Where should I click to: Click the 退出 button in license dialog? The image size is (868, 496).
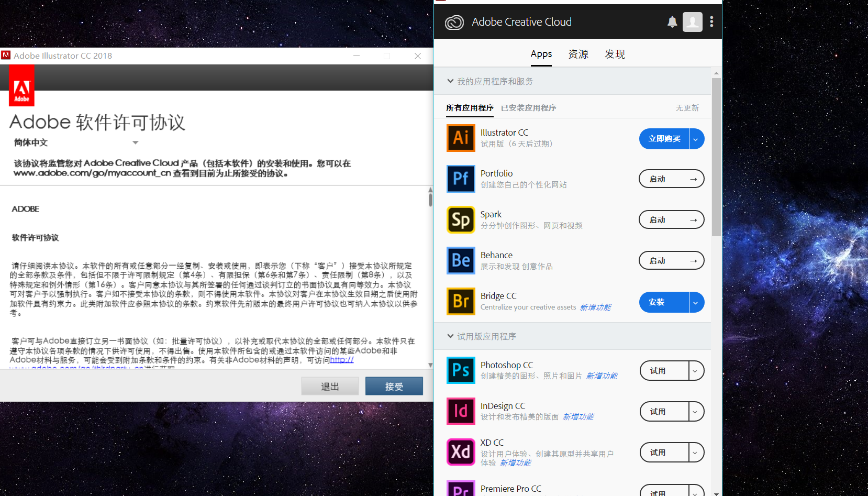coord(330,387)
